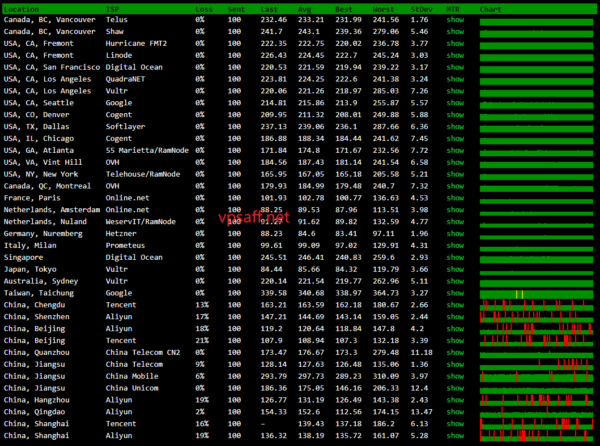Show MTR for Jiangsu China Mobile row
600x446 pixels.
tap(455, 376)
